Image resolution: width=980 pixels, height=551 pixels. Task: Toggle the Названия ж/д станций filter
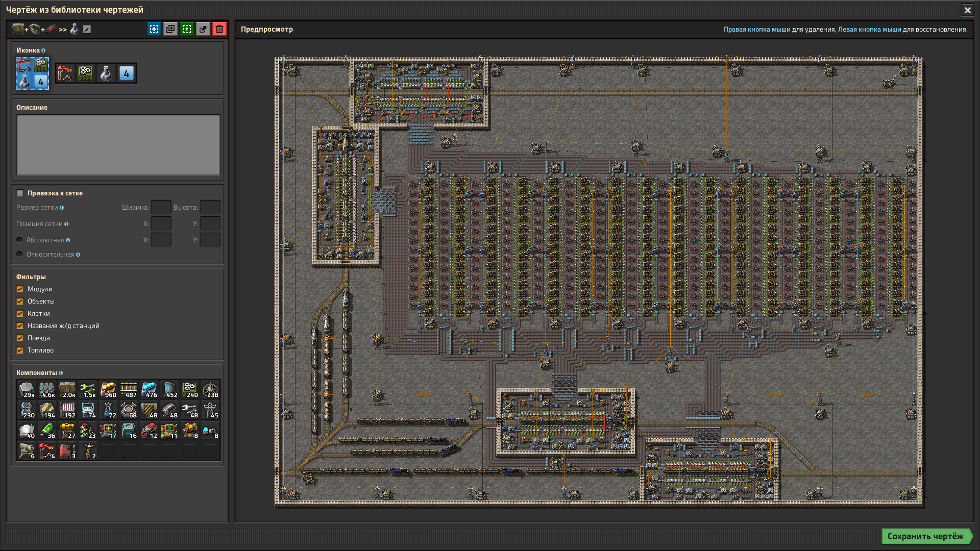[x=20, y=325]
